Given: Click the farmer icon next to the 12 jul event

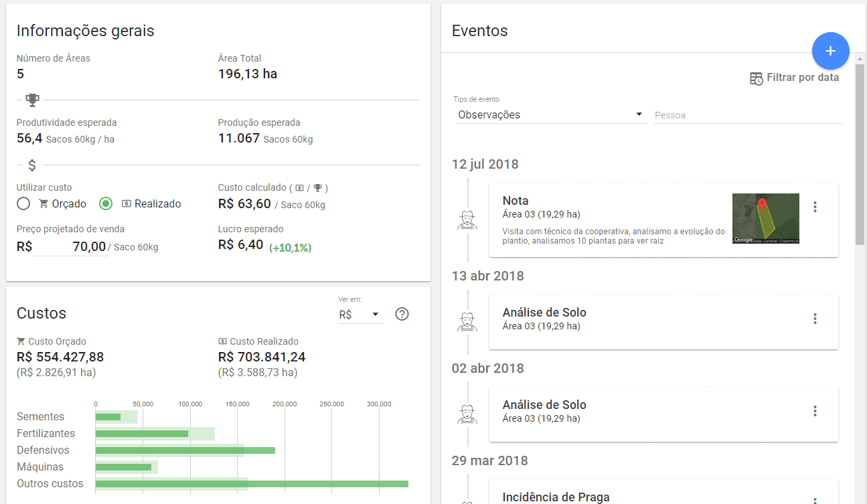Looking at the screenshot, I should pos(467,218).
